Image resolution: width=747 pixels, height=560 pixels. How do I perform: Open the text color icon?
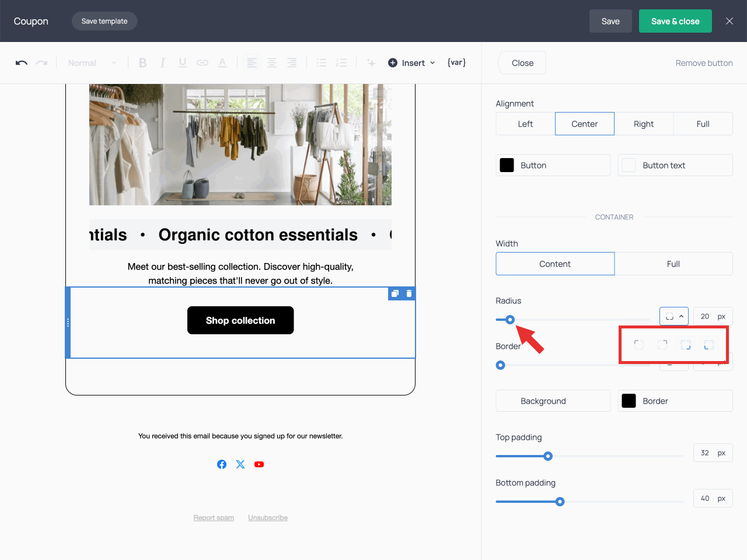222,62
